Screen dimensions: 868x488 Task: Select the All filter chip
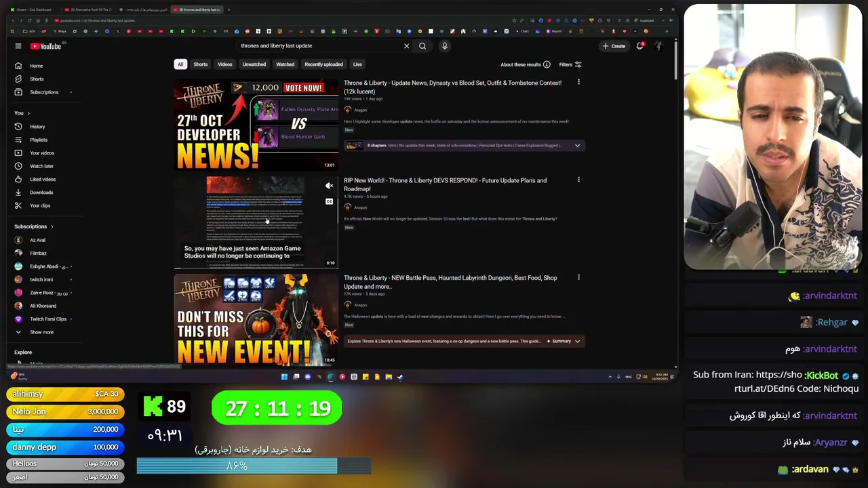[180, 64]
